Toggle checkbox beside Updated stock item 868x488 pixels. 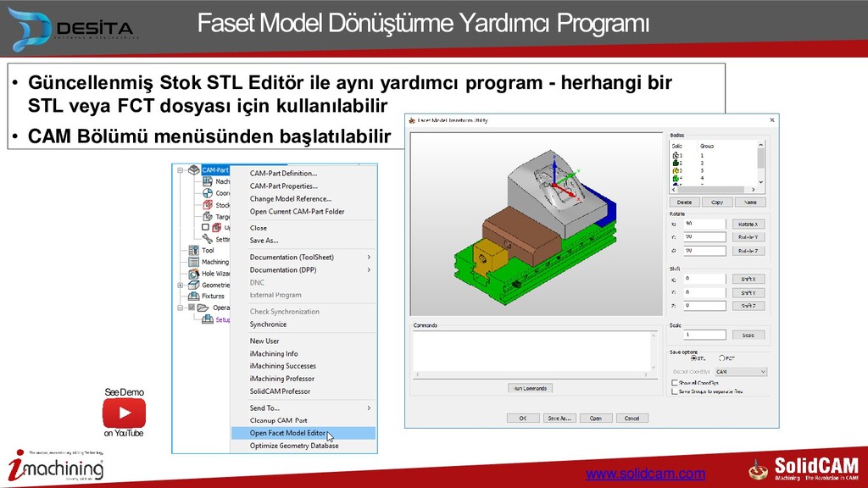tap(205, 227)
